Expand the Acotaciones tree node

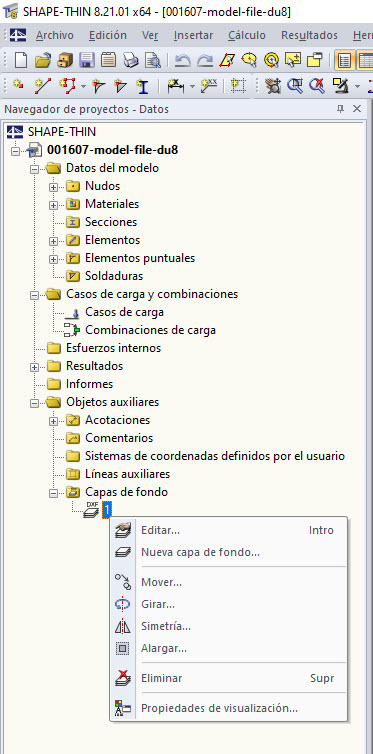[53, 421]
